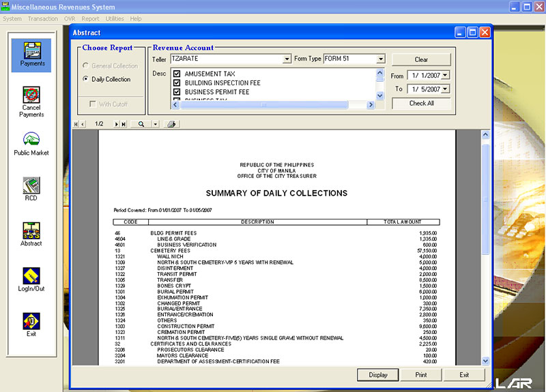
Task: Open the System menu
Action: 12,19
